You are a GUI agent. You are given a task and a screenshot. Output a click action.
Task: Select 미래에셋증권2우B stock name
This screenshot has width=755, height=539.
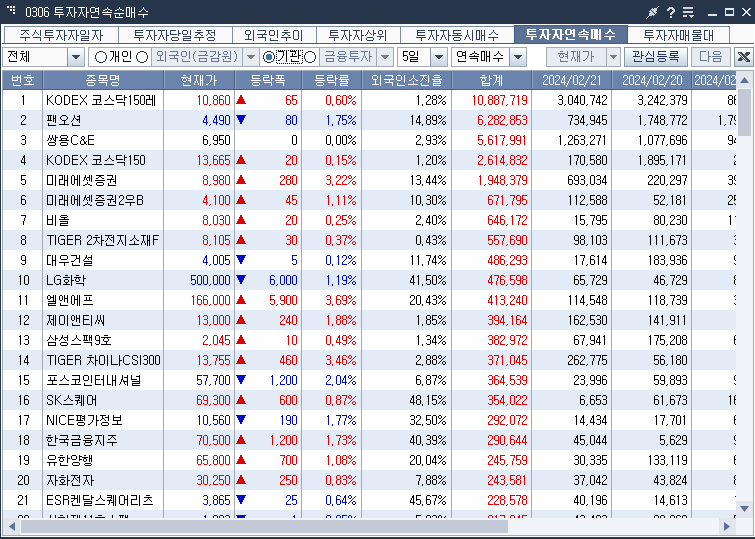pyautogui.click(x=95, y=200)
